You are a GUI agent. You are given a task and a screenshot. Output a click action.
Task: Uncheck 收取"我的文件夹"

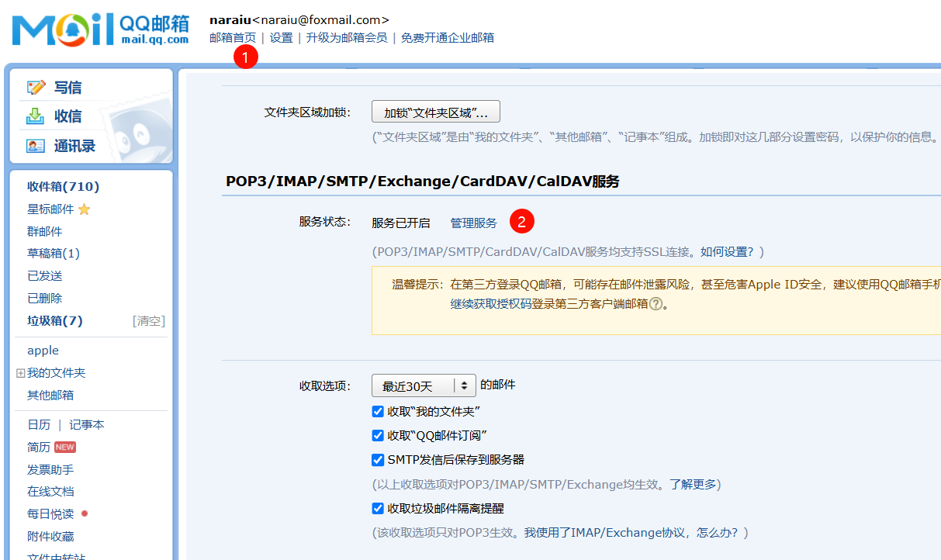coord(378,412)
